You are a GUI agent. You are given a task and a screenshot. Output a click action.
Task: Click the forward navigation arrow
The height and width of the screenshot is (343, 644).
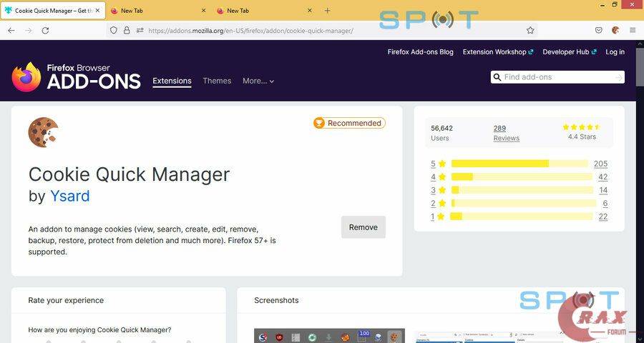point(29,30)
